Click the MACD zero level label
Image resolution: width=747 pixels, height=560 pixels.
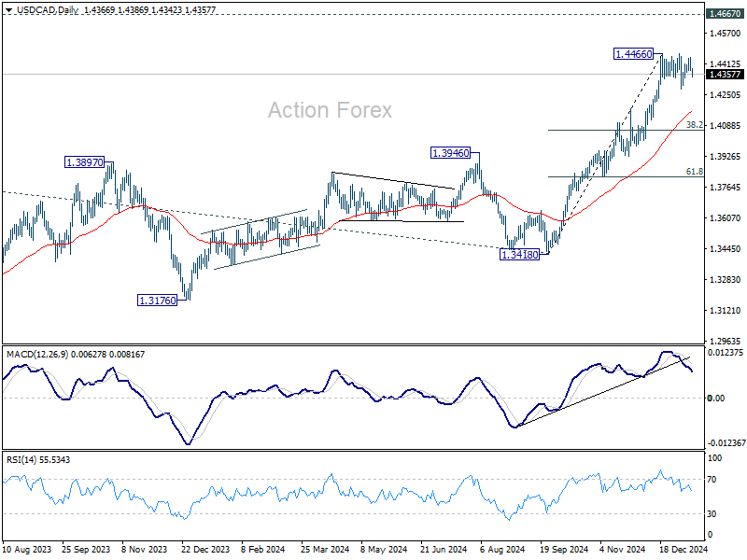(x=716, y=399)
